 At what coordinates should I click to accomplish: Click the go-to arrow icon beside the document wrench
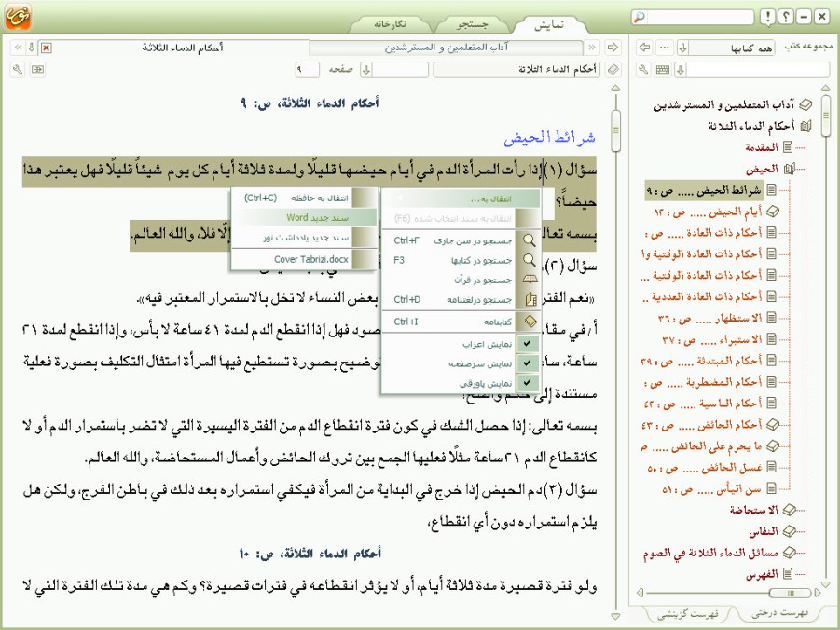coord(37,70)
